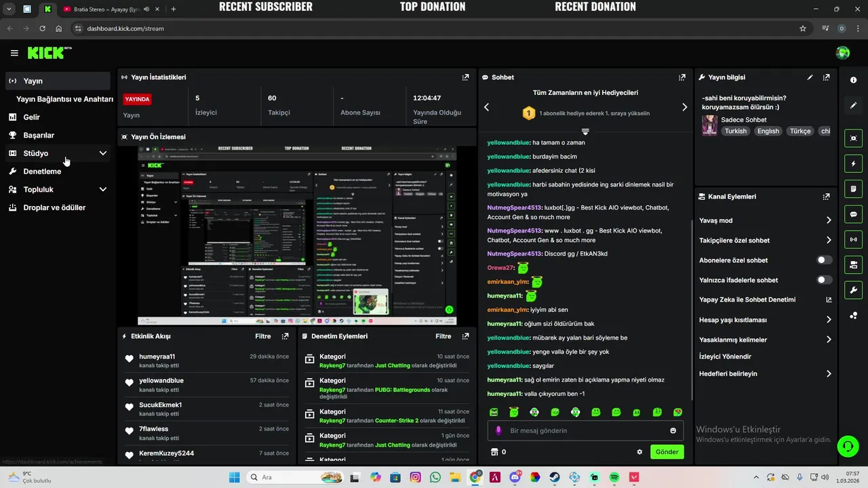Bookmark this page with the star icon

(803, 28)
